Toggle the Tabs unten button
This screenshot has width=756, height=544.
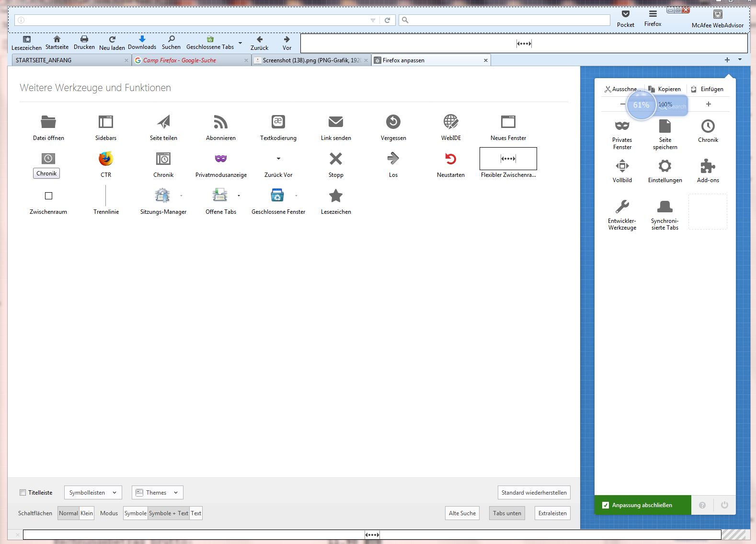(506, 513)
